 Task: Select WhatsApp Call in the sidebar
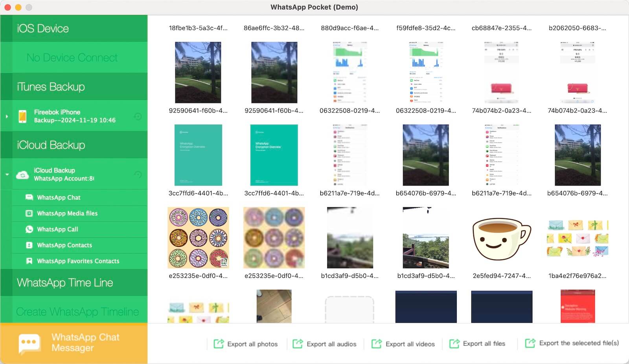[79, 229]
